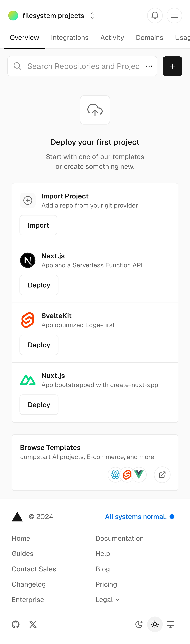Deploy the Nuxt.js template
The image size is (190, 644).
click(x=39, y=405)
